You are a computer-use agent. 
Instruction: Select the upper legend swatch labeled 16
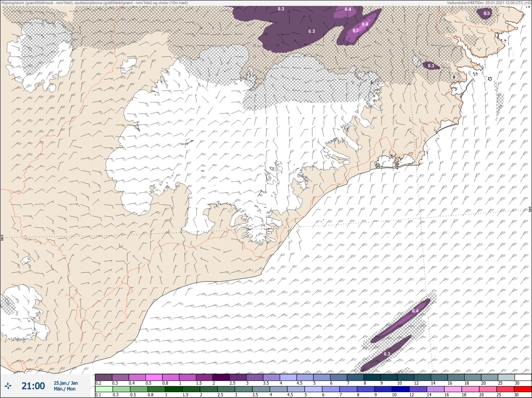click(x=456, y=377)
